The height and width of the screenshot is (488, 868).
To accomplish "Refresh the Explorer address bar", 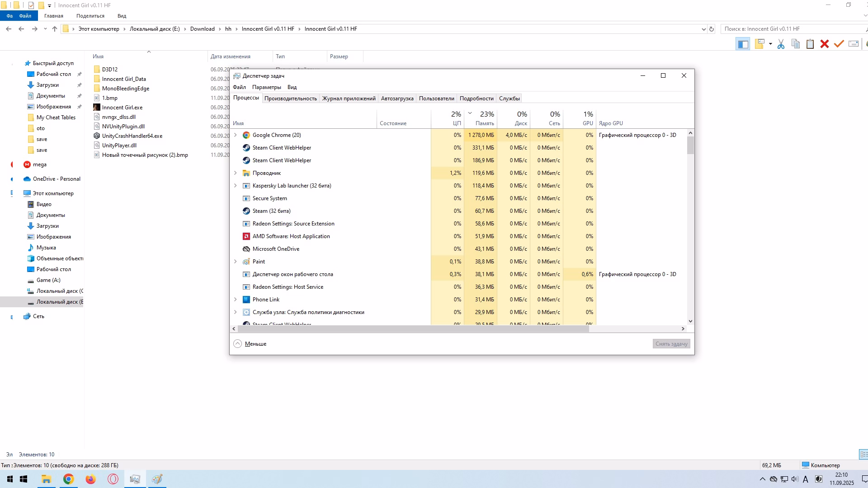I will (x=712, y=29).
